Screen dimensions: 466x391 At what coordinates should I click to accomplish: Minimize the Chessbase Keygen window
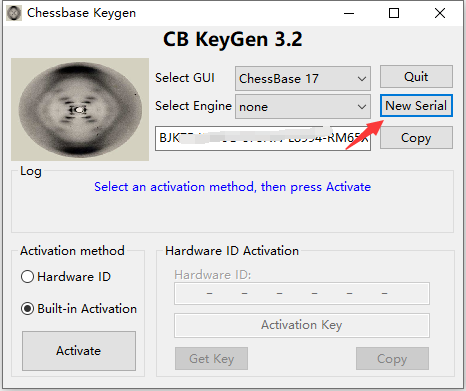click(349, 13)
